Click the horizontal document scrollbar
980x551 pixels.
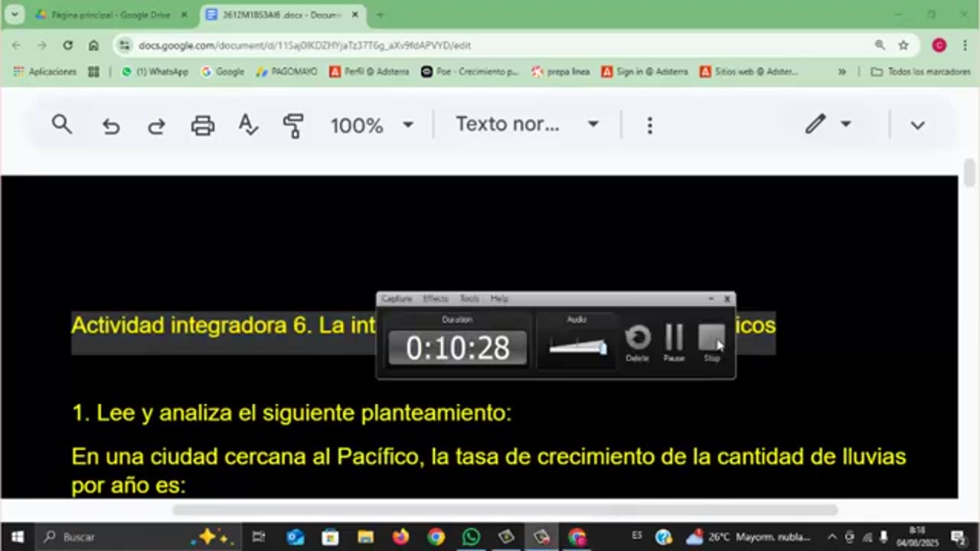[504, 510]
